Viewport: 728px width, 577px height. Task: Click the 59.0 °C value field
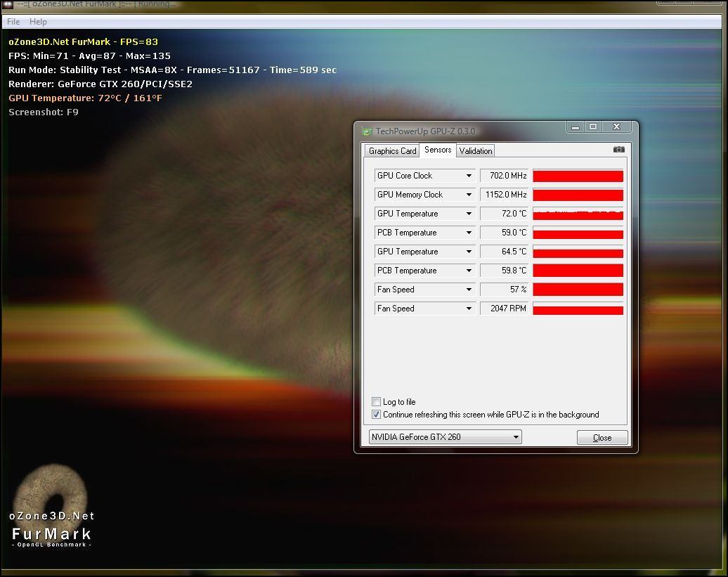505,233
